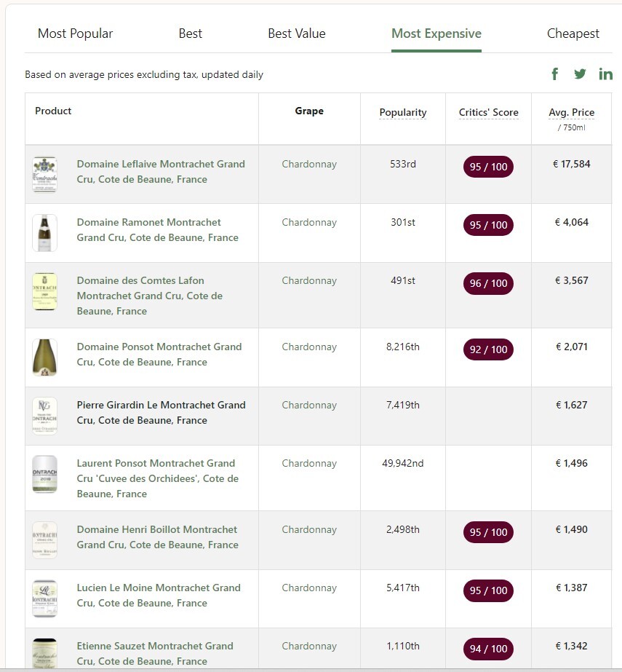The width and height of the screenshot is (622, 672).
Task: Click the LinkedIn share icon
Action: (605, 74)
